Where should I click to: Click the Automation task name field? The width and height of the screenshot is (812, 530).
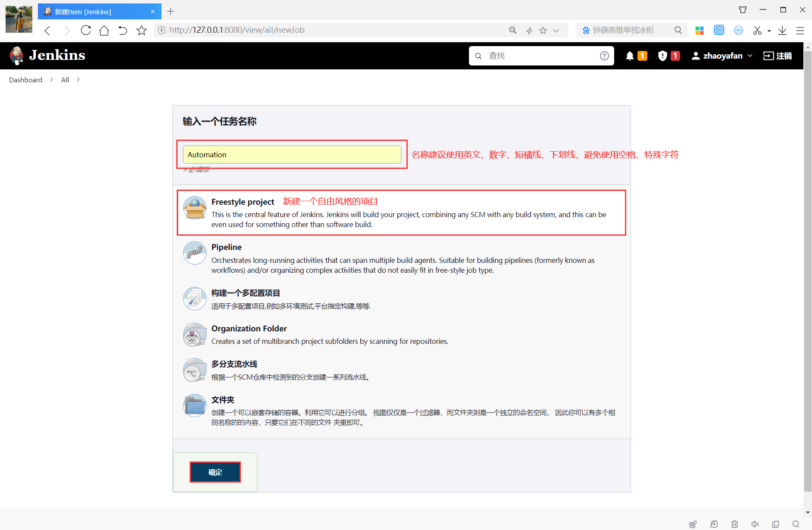tap(292, 154)
